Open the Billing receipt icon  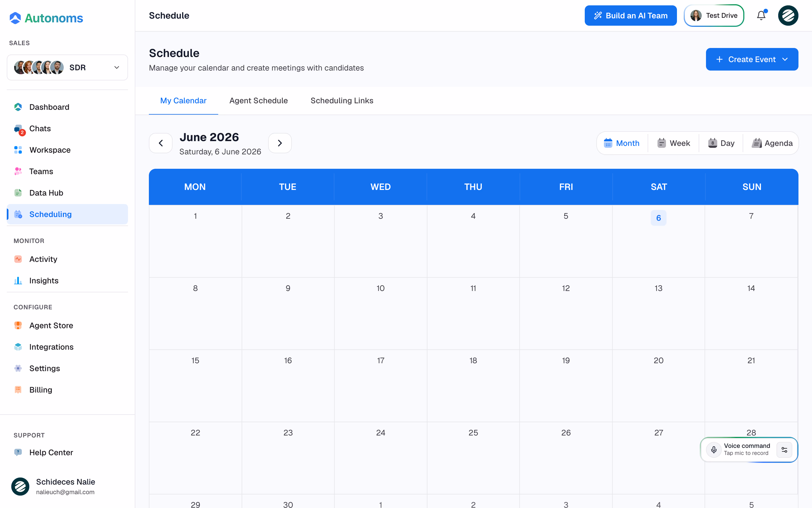pos(18,390)
